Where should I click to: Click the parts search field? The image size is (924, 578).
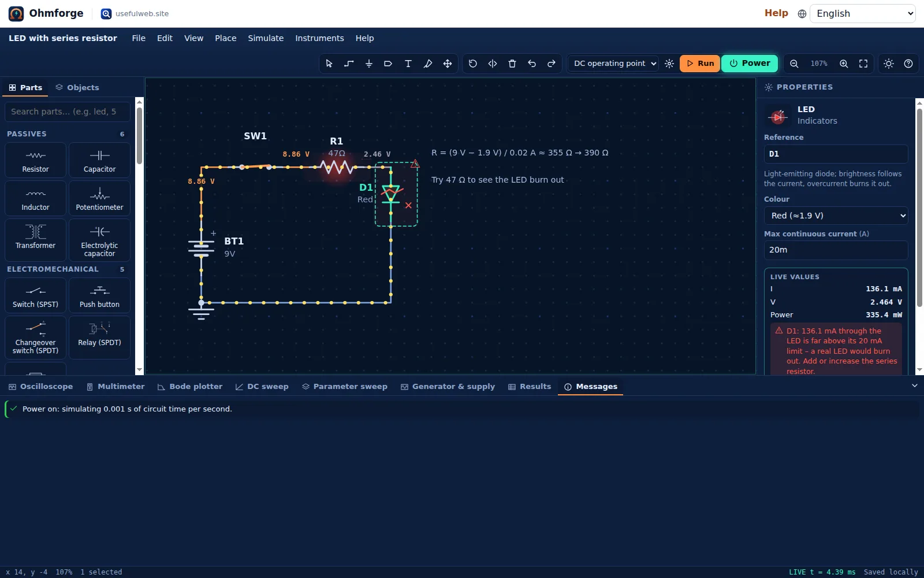(x=68, y=112)
